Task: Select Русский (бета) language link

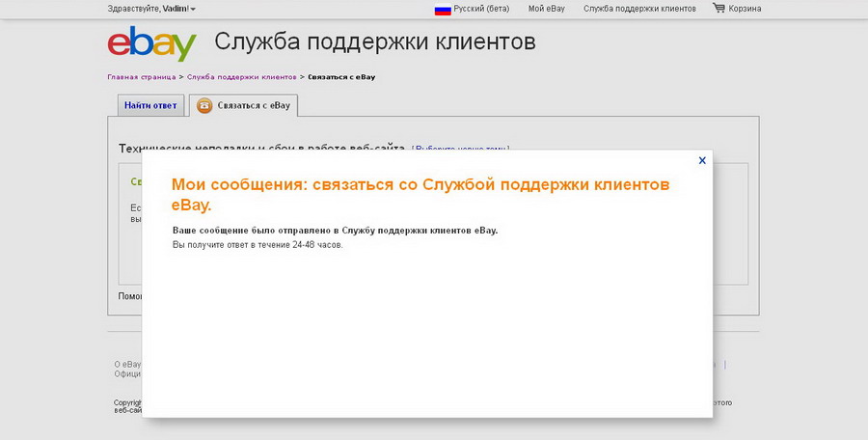Action: coord(481,9)
